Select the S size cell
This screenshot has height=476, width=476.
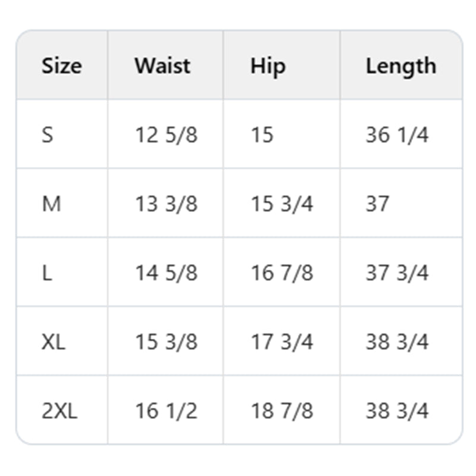(48, 135)
